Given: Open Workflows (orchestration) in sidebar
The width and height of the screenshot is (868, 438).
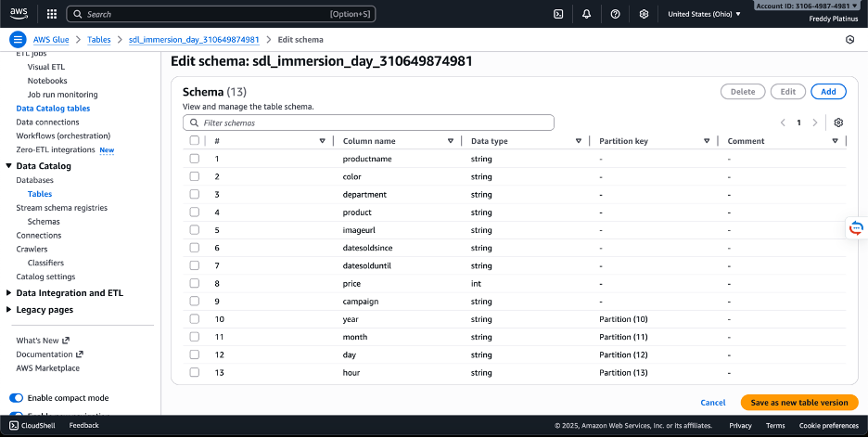Looking at the screenshot, I should pos(63,135).
